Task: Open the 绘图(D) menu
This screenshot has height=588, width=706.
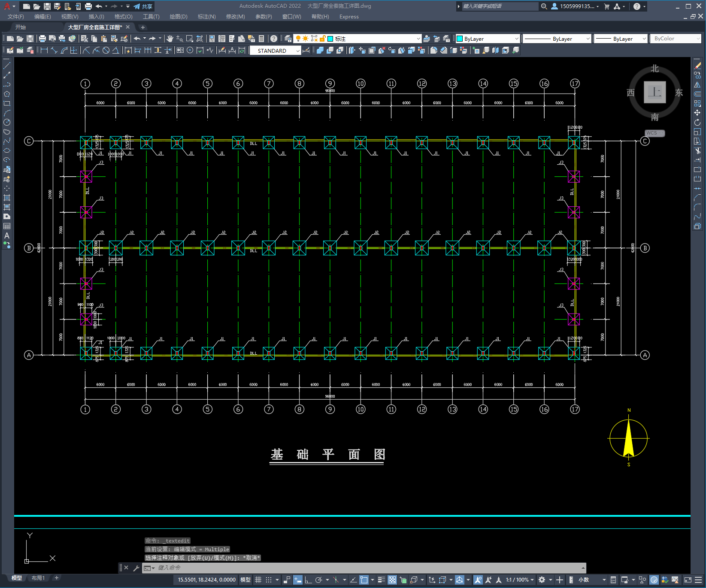Action: pyautogui.click(x=179, y=17)
